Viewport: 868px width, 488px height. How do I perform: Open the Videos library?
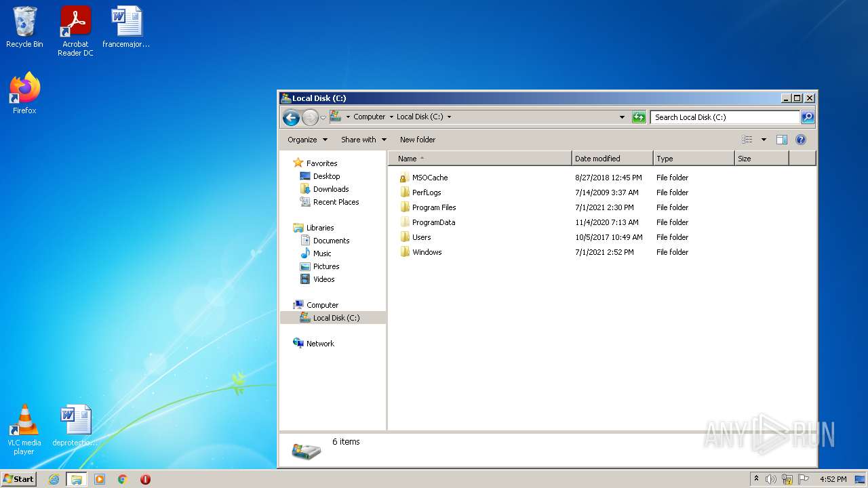(x=323, y=279)
